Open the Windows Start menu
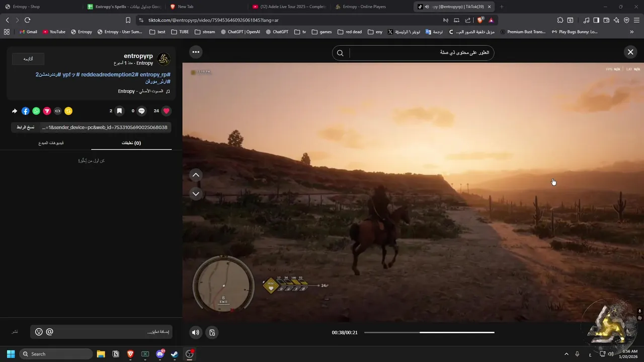 coord(11,354)
